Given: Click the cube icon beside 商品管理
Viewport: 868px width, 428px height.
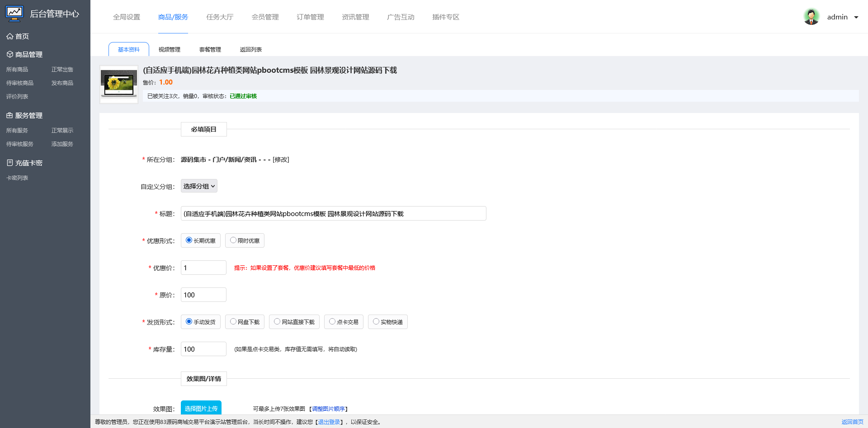Looking at the screenshot, I should click(x=9, y=54).
